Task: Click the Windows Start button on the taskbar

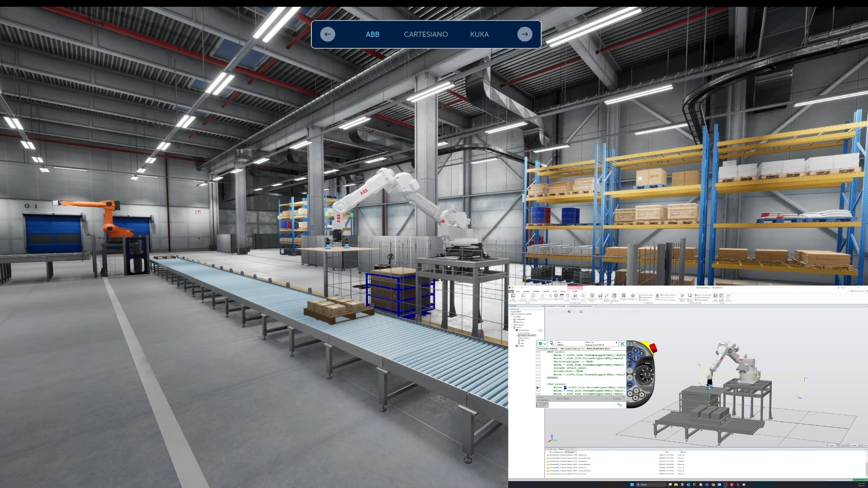Action: [x=632, y=484]
